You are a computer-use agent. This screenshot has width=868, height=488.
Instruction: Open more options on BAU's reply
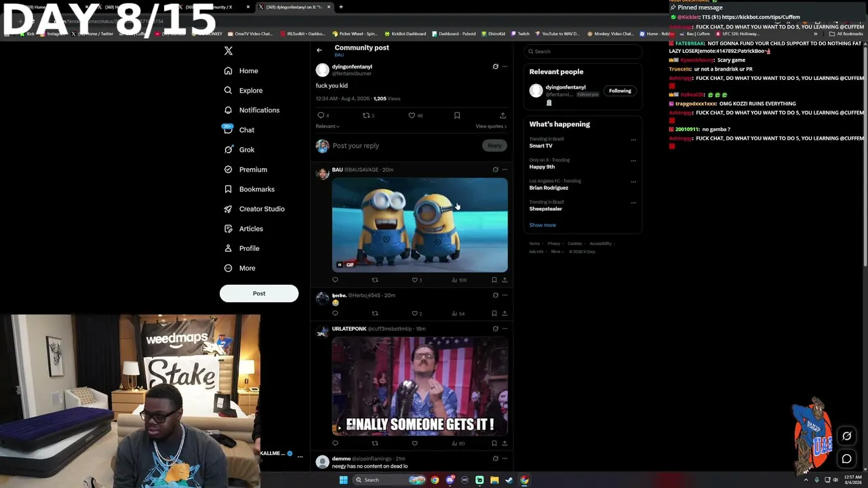click(x=505, y=169)
